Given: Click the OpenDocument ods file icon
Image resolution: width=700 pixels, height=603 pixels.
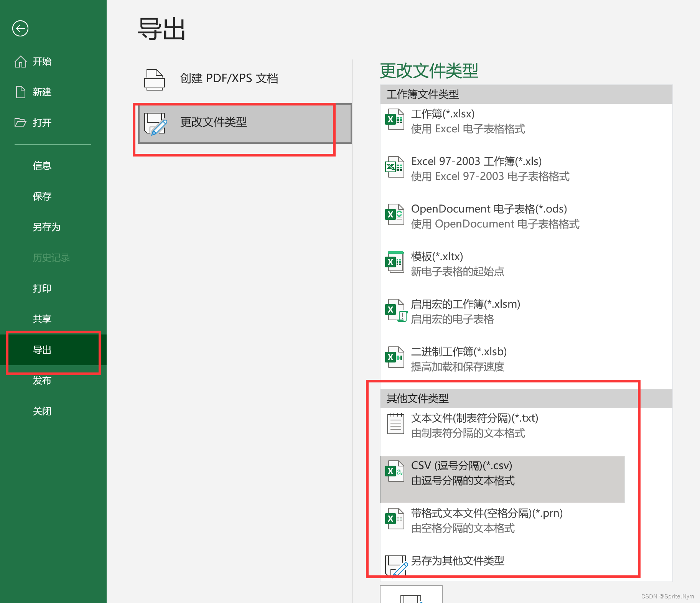Looking at the screenshot, I should coord(395,215).
